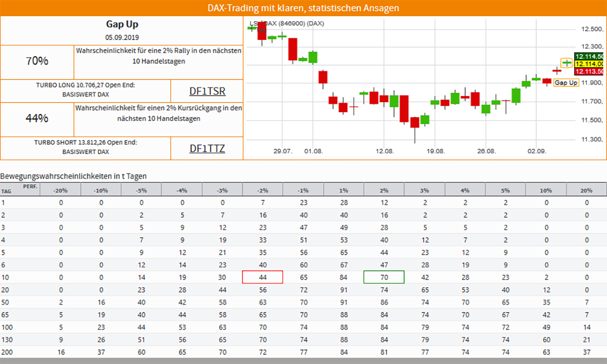Open the DF1TSR turbo long link
The height and width of the screenshot is (364, 607).
[x=207, y=91]
